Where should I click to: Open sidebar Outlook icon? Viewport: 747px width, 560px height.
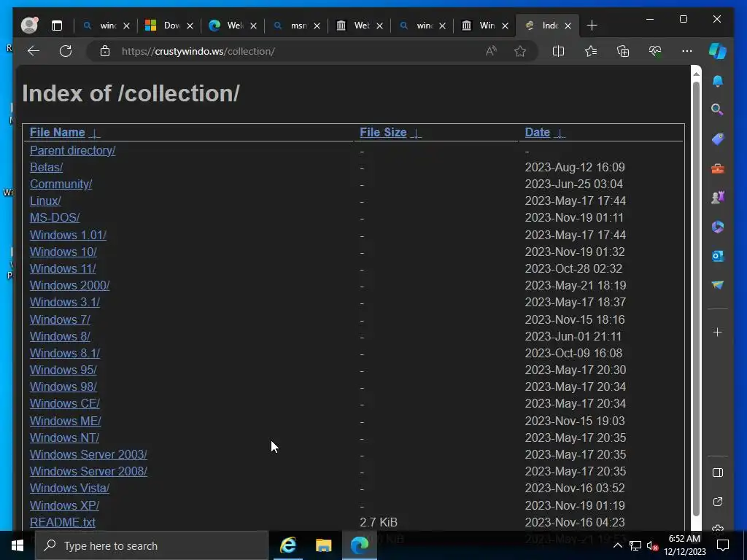[718, 256]
